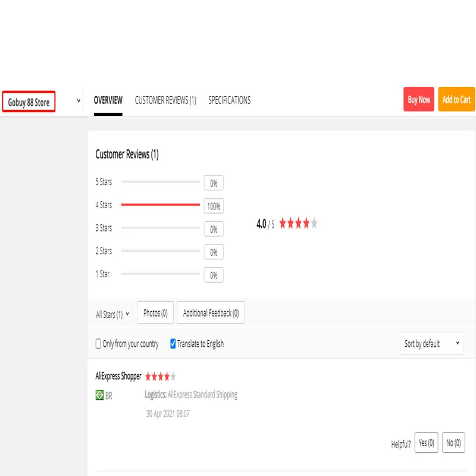Open the Sort by default dropdown

pos(432,343)
